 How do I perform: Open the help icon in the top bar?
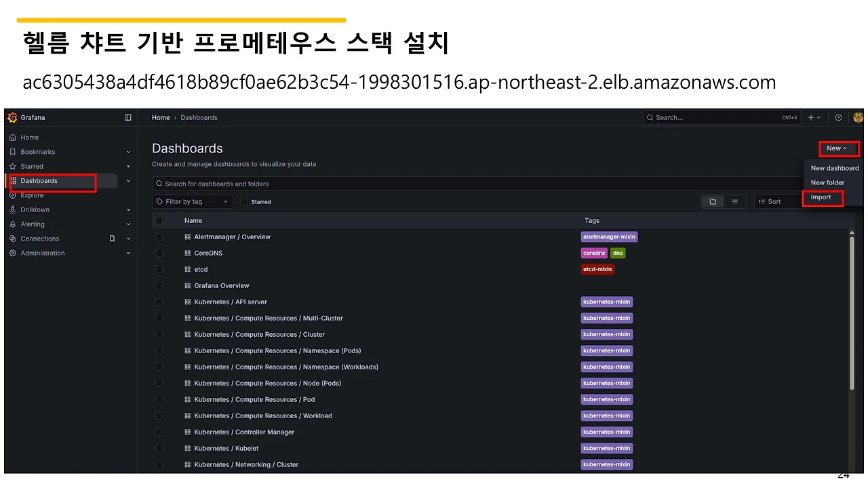839,117
